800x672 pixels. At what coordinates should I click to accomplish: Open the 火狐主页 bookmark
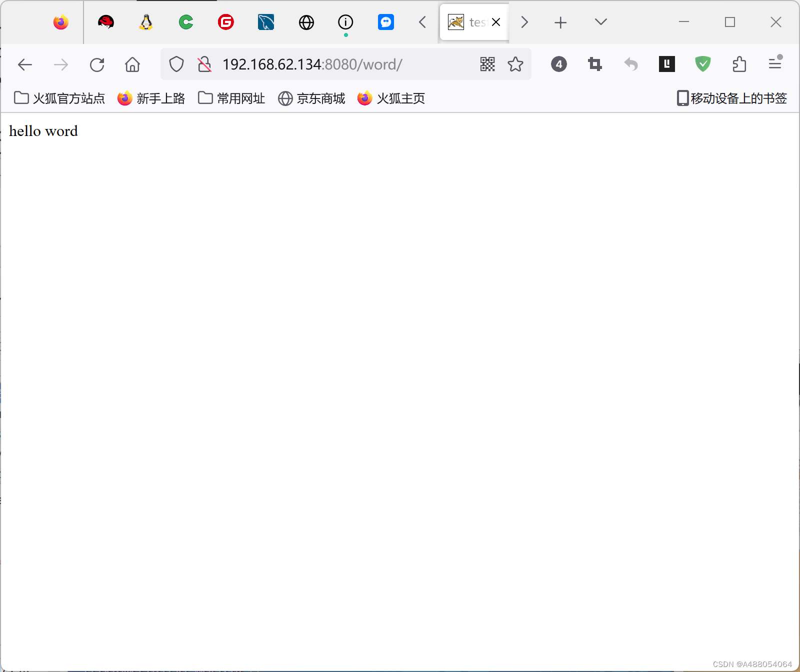[x=391, y=98]
